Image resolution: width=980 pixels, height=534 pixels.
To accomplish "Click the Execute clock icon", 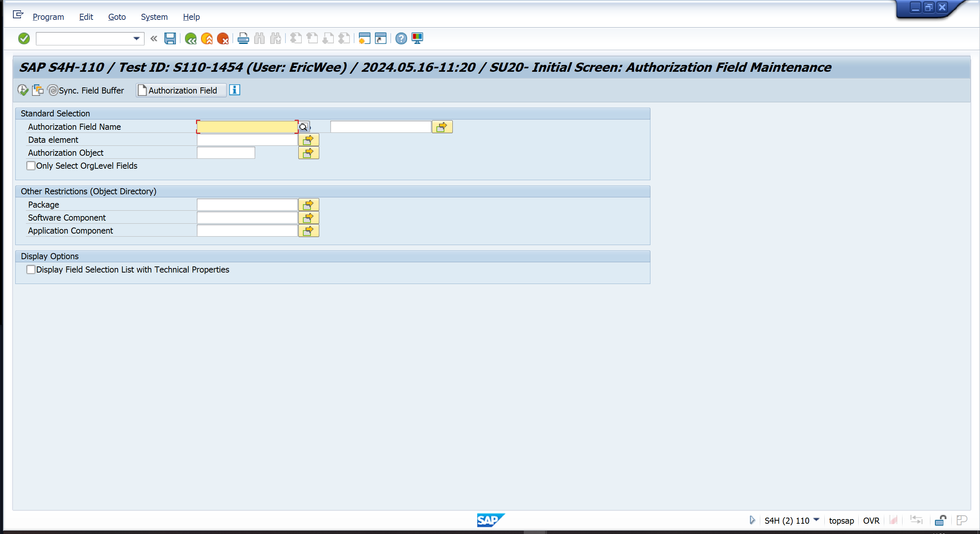I will click(x=23, y=90).
